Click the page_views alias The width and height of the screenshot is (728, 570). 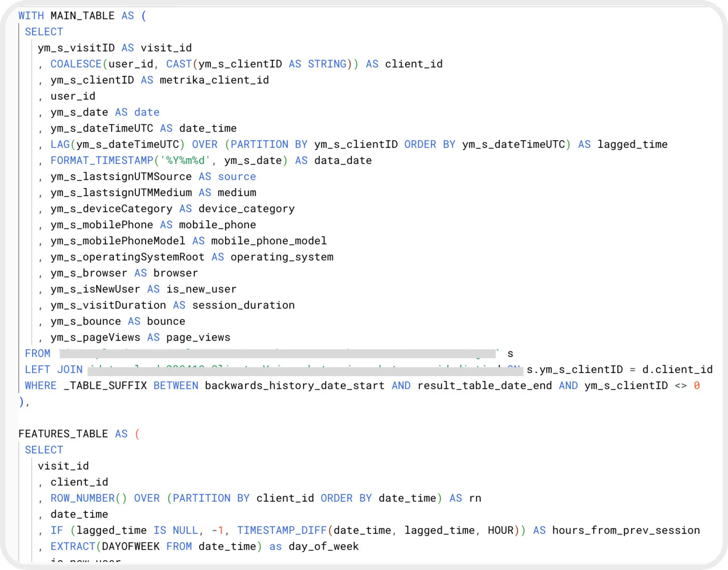pyautogui.click(x=198, y=338)
